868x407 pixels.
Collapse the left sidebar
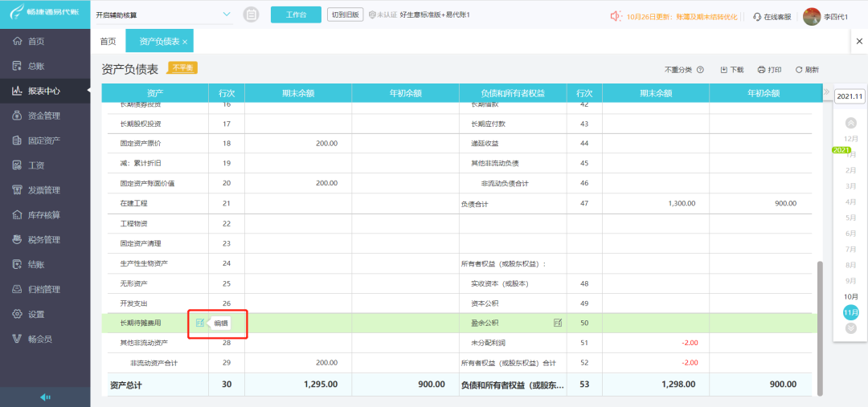coord(45,397)
